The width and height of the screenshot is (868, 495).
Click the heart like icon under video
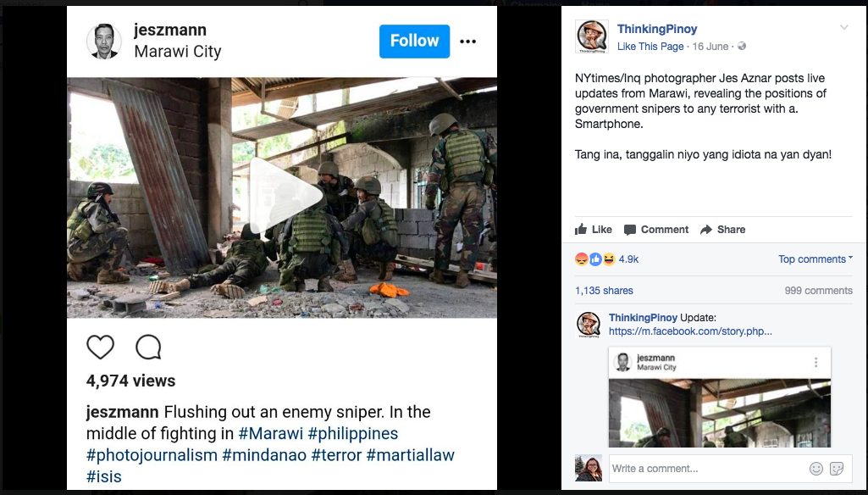pyautogui.click(x=100, y=348)
